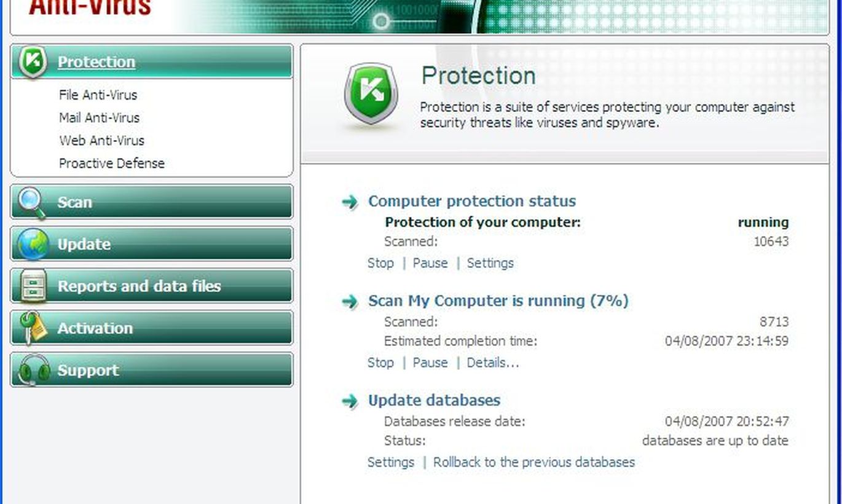Open File Anti-Virus from Protection list
Image resolution: width=842 pixels, height=504 pixels.
pos(98,95)
